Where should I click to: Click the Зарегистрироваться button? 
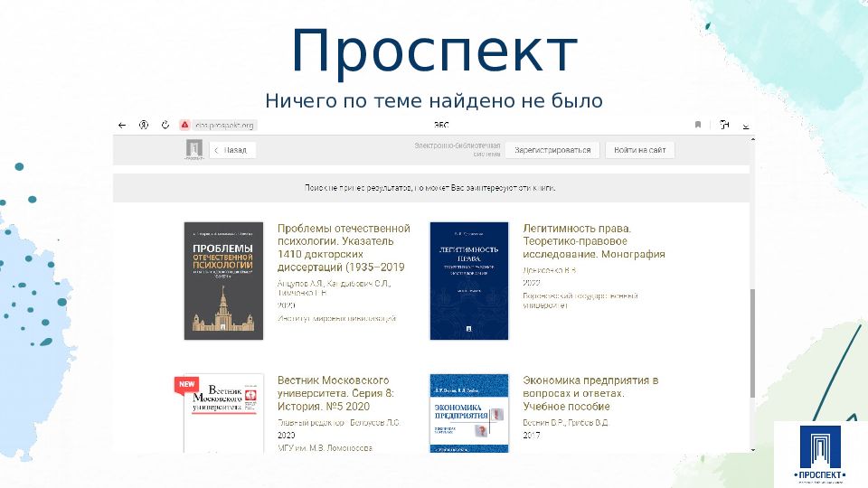(x=552, y=150)
